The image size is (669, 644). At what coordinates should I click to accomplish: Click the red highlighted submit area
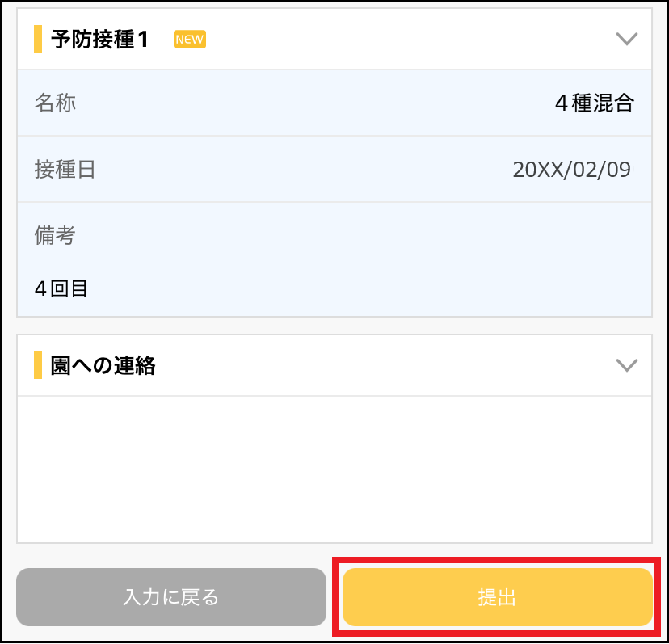point(496,596)
